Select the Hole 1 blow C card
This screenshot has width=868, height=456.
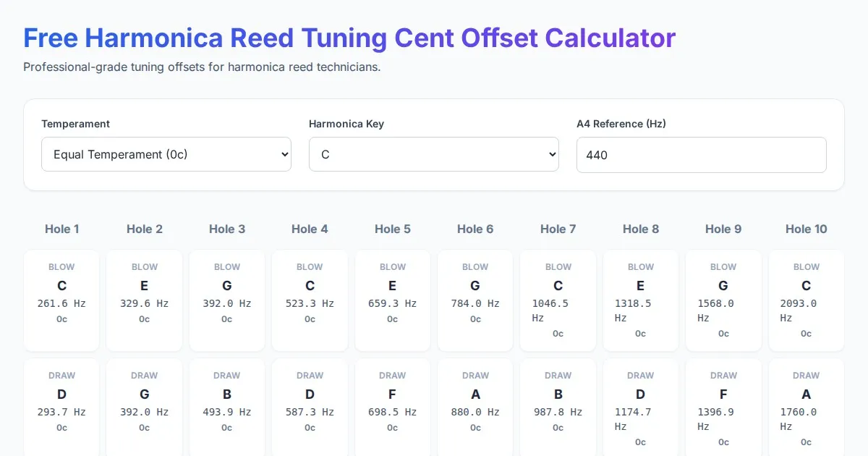(61, 300)
